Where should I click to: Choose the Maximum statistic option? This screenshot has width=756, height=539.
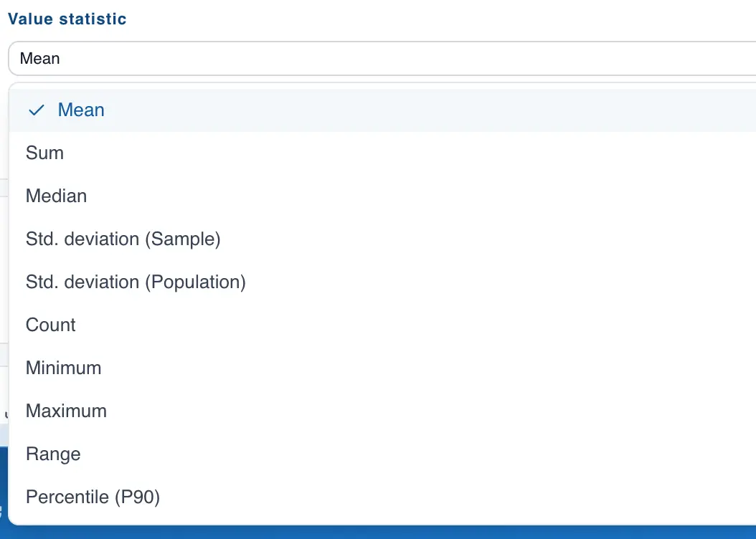(x=66, y=411)
